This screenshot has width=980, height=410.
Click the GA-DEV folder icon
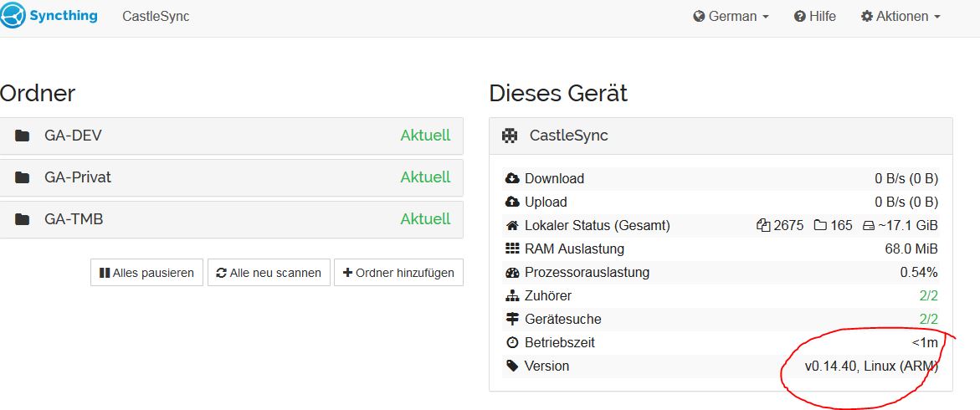[x=23, y=136]
